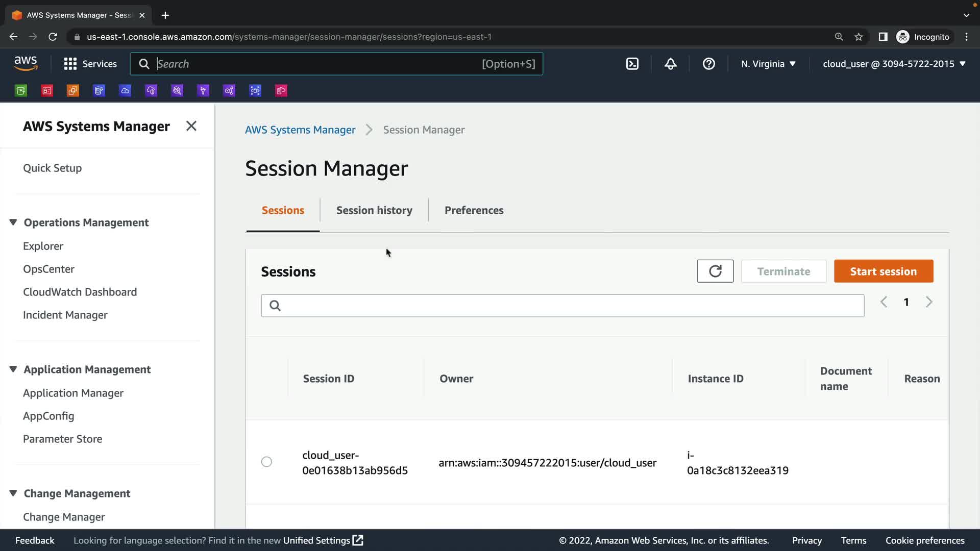Close the AWS Systems Manager sidebar

coord(191,126)
